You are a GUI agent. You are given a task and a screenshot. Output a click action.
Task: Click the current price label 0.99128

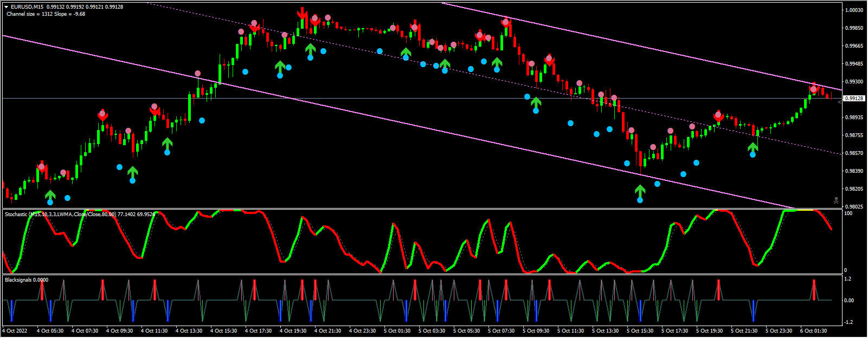[x=854, y=99]
